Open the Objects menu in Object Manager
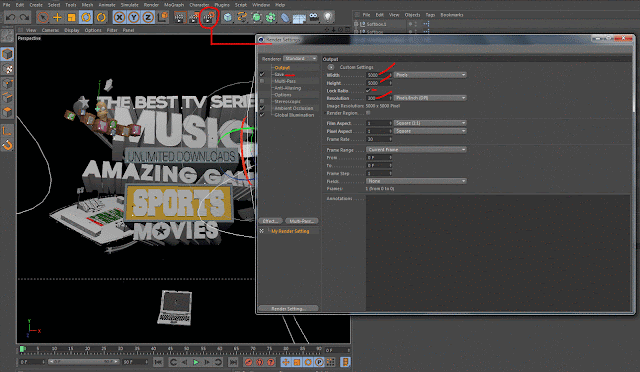 [x=412, y=15]
